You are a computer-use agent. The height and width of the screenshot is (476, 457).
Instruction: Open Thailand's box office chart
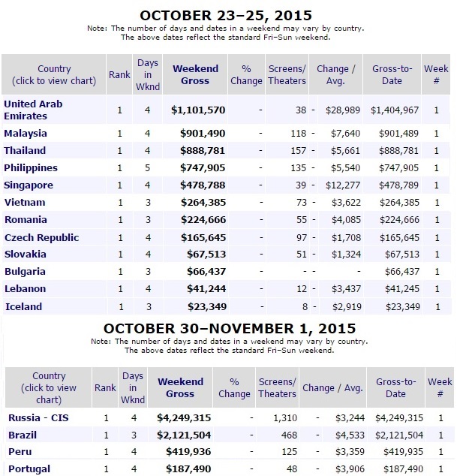tap(26, 150)
